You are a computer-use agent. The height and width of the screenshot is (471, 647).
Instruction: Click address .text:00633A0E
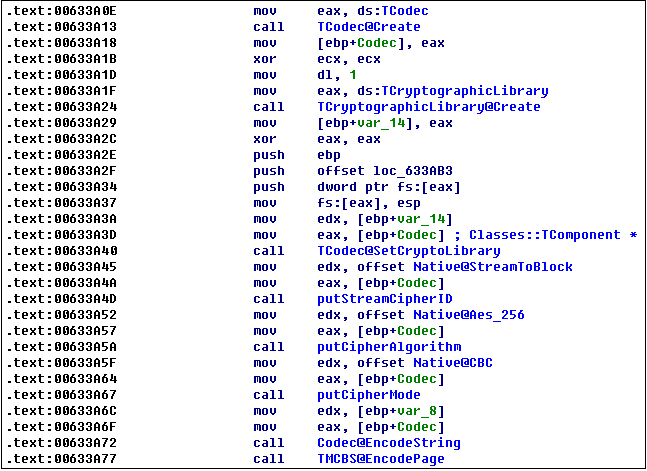tap(62, 11)
